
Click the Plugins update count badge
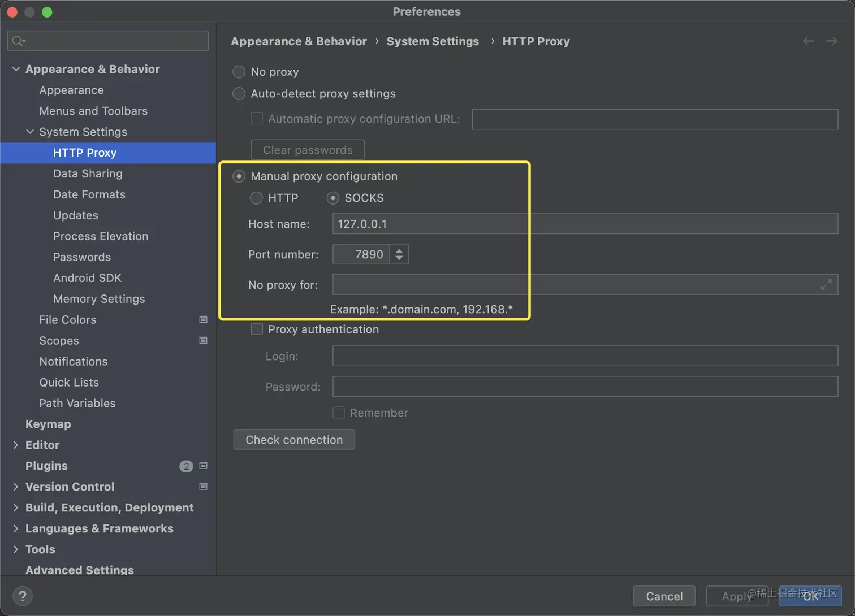(186, 466)
